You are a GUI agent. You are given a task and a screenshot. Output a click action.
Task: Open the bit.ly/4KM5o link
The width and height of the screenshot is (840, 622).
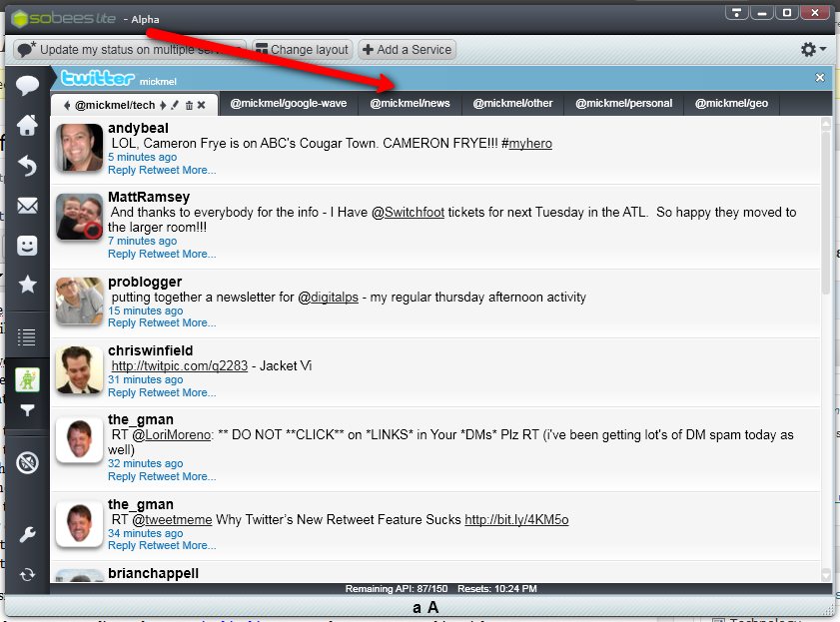[516, 520]
